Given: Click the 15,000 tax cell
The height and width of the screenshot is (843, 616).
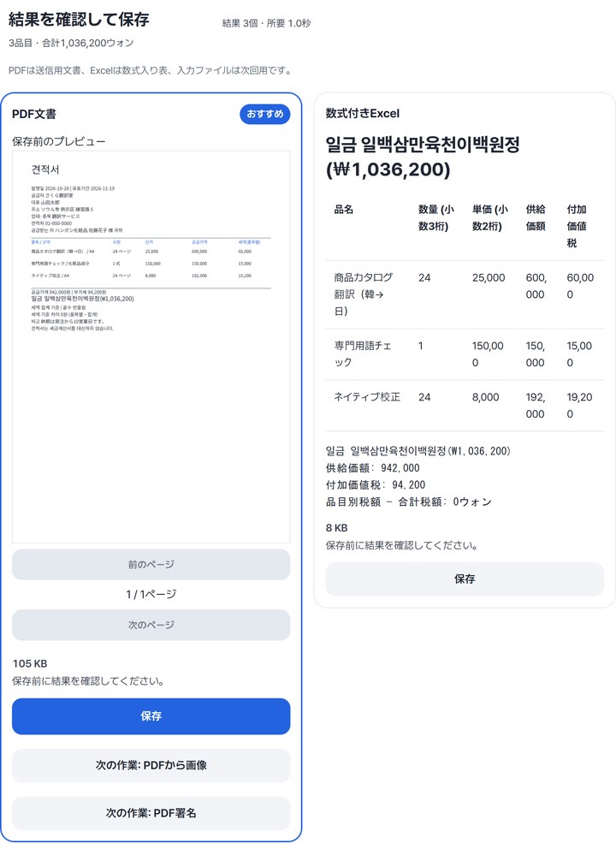Looking at the screenshot, I should point(579,353).
